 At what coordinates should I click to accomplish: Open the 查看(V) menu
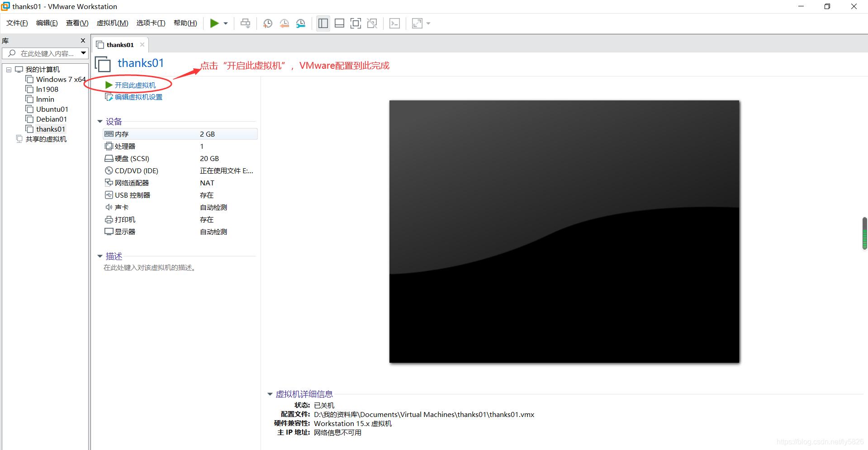77,23
